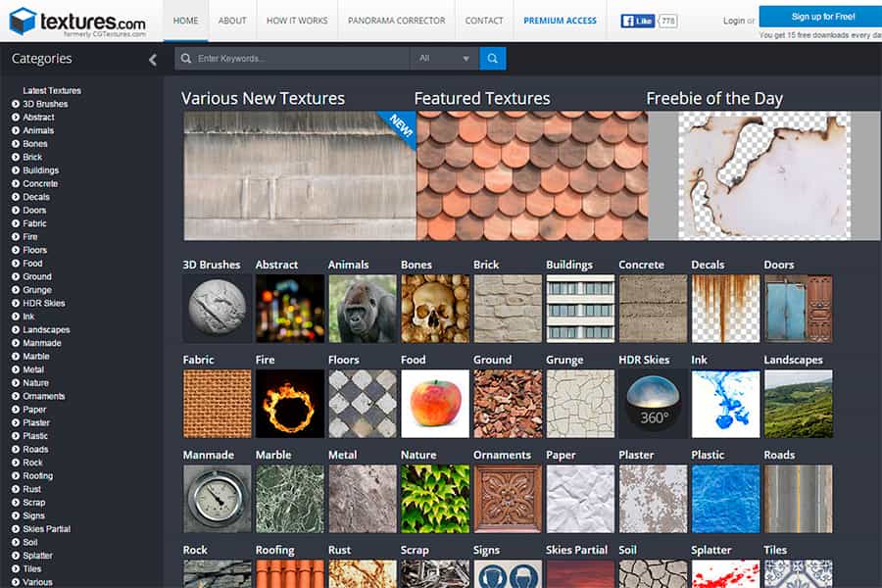Open the Manmade gauge thumbnail
This screenshot has width=882, height=588.
pos(217,499)
